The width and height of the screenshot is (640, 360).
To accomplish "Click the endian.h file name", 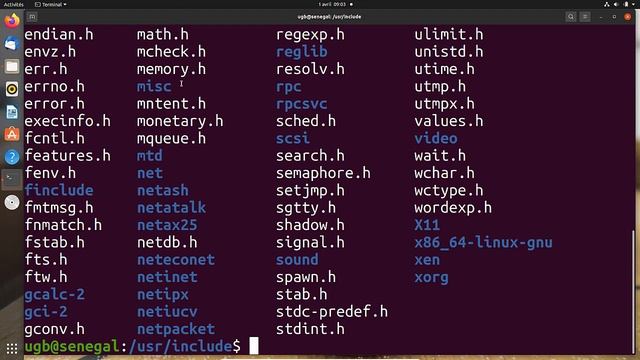I will (x=59, y=35).
